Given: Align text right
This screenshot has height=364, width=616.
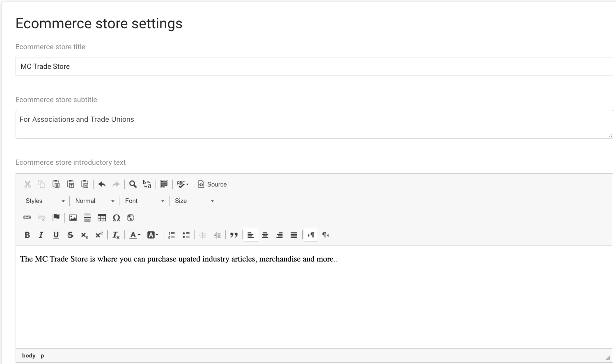Looking at the screenshot, I should click(279, 235).
